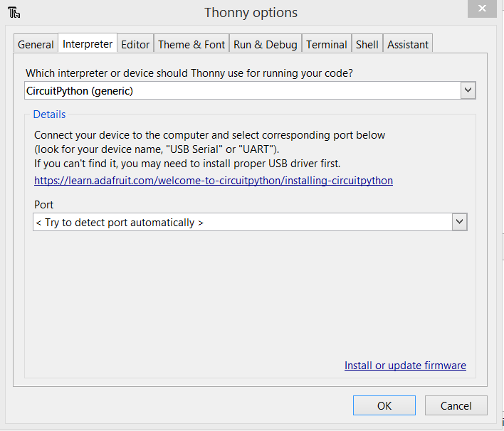The image size is (504, 431).
Task: Click the 'Which interpreter or device' question text
Action: point(189,73)
